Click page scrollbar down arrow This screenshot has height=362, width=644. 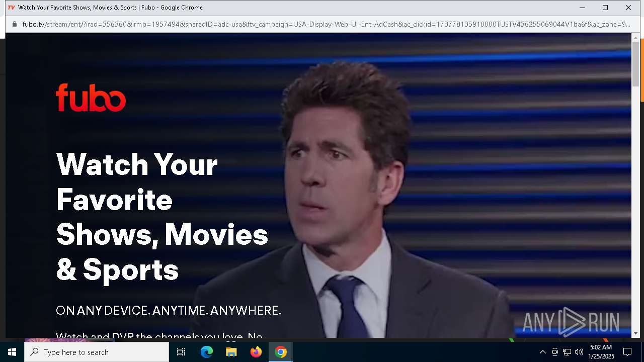coord(636,333)
